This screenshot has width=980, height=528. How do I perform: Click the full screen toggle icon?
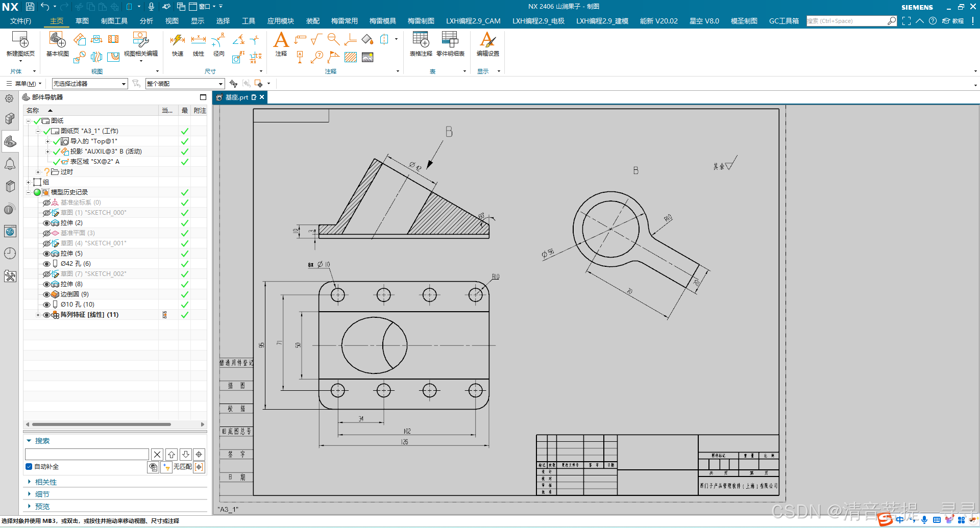coord(906,21)
